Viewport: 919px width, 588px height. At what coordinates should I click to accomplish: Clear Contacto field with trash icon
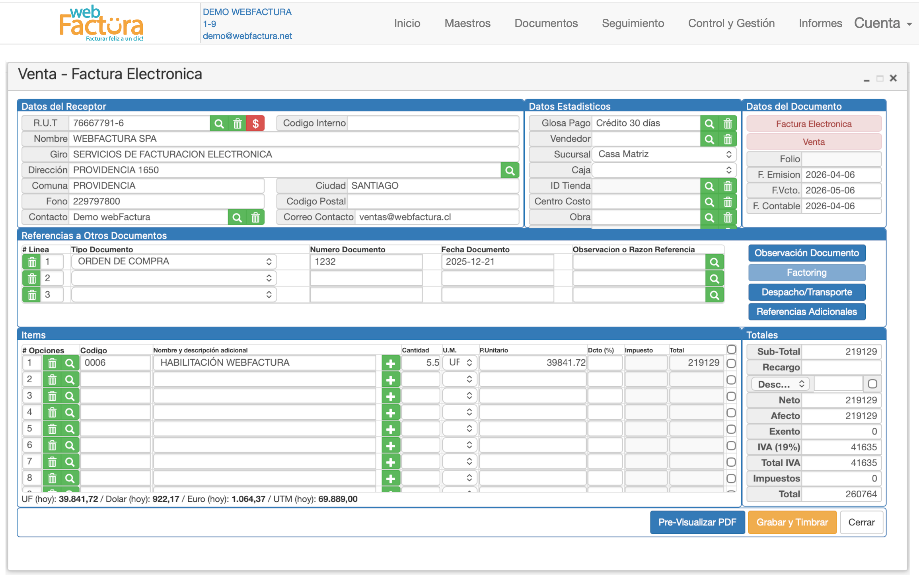(255, 217)
